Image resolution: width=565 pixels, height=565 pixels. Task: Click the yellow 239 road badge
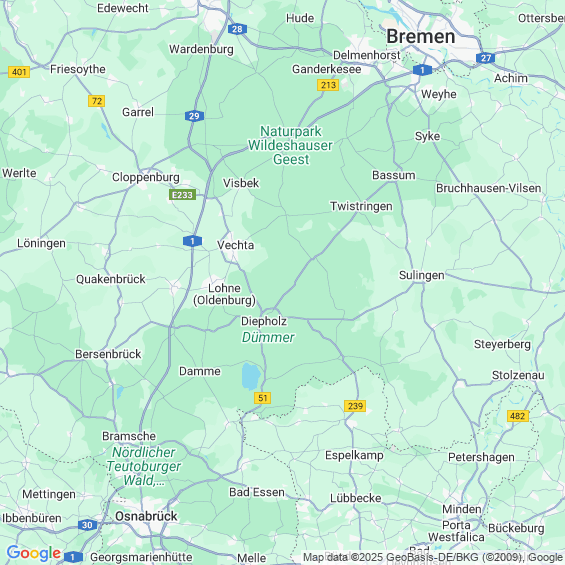[355, 406]
